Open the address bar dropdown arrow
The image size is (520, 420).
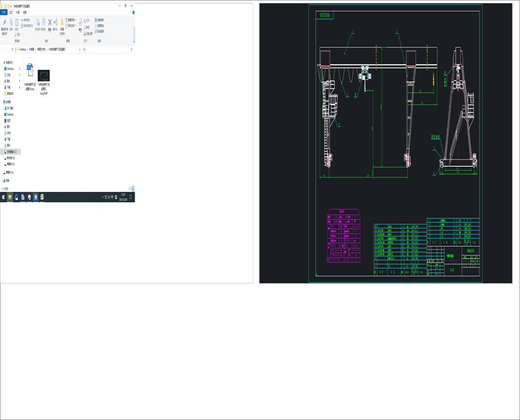tap(80, 49)
